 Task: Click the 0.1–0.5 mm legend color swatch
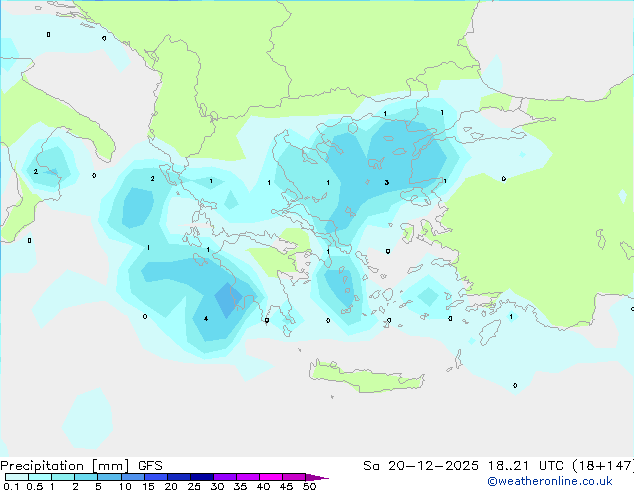point(17,477)
